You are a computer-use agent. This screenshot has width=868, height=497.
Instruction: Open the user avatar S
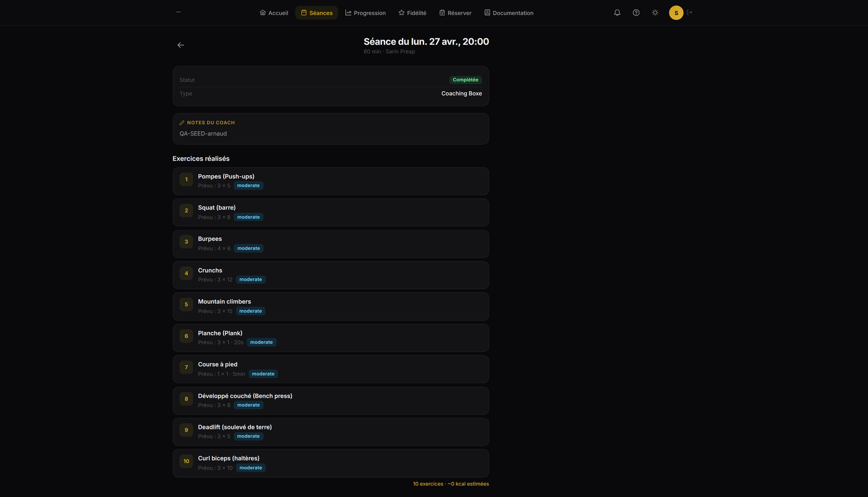tap(676, 12)
